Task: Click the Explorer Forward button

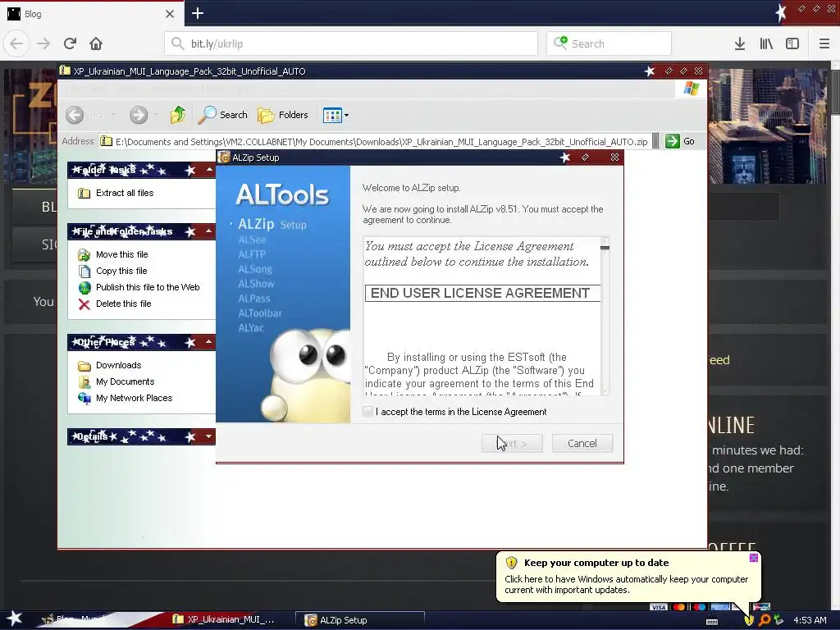Action: pyautogui.click(x=138, y=115)
